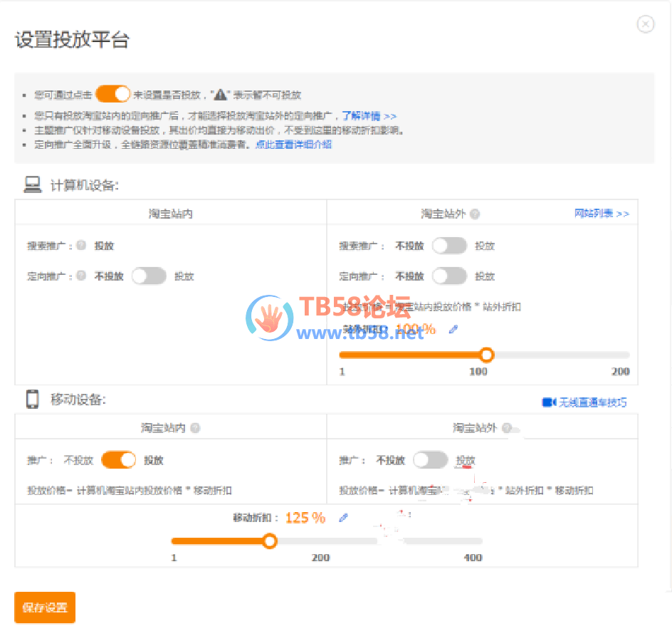The width and height of the screenshot is (672, 636).
Task: Toggle computer 站外 定向推广 switch
Action: tap(449, 276)
